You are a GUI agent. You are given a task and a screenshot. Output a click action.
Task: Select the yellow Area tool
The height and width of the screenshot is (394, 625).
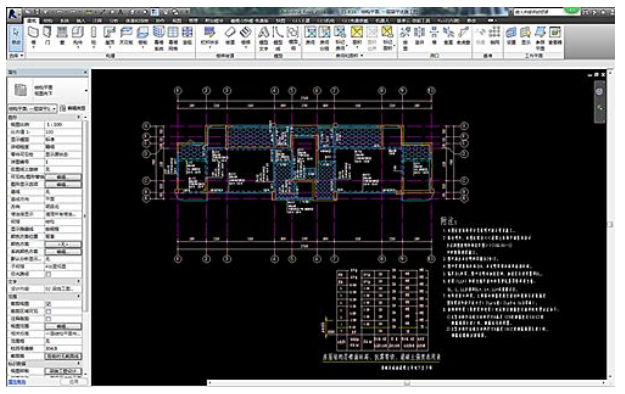click(357, 36)
